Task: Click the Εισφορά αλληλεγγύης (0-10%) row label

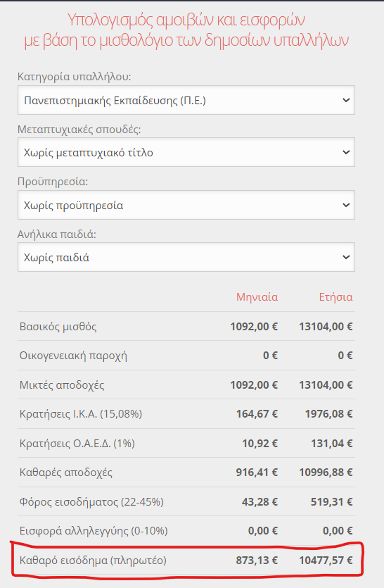Action: [94, 531]
